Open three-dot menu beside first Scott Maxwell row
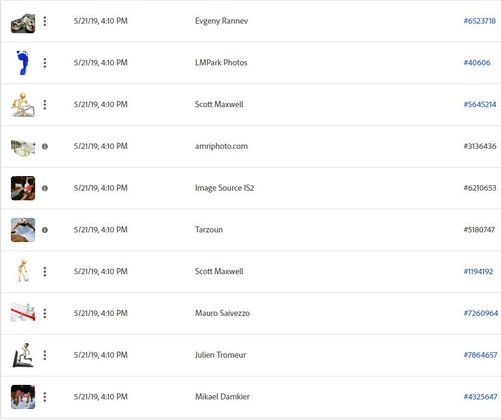Image resolution: width=501 pixels, height=420 pixels. [45, 105]
